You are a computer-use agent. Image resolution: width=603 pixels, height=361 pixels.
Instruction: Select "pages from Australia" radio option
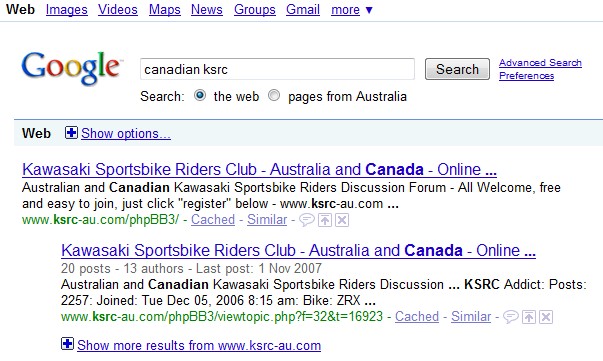[274, 95]
